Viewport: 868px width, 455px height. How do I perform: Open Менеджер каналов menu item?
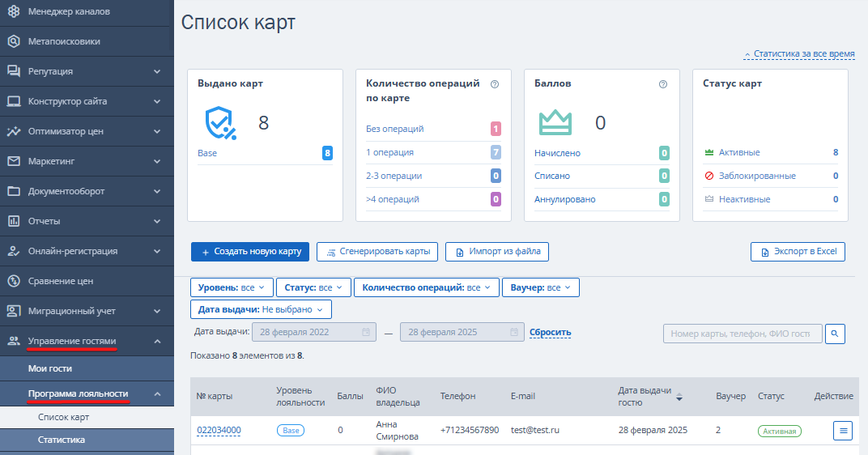(87, 11)
